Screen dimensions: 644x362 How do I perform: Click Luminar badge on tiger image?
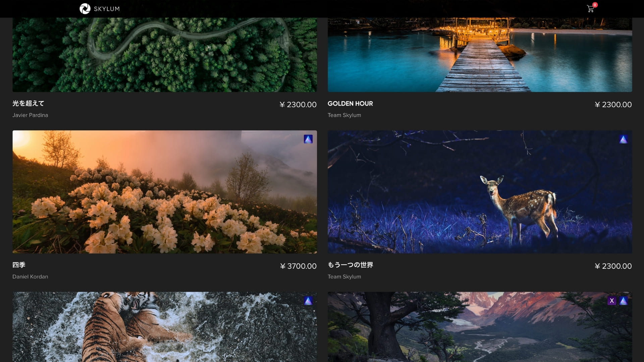[x=308, y=301]
